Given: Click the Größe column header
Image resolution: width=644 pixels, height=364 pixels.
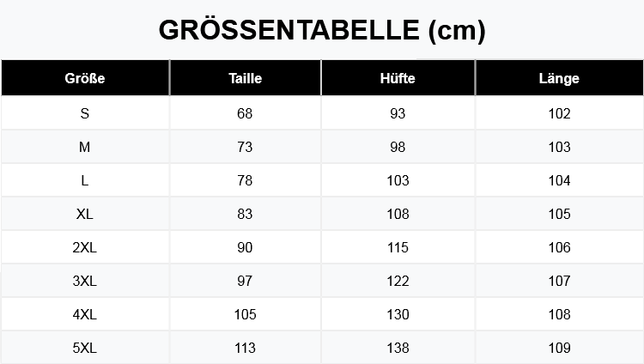Looking at the screenshot, I should tap(84, 78).
